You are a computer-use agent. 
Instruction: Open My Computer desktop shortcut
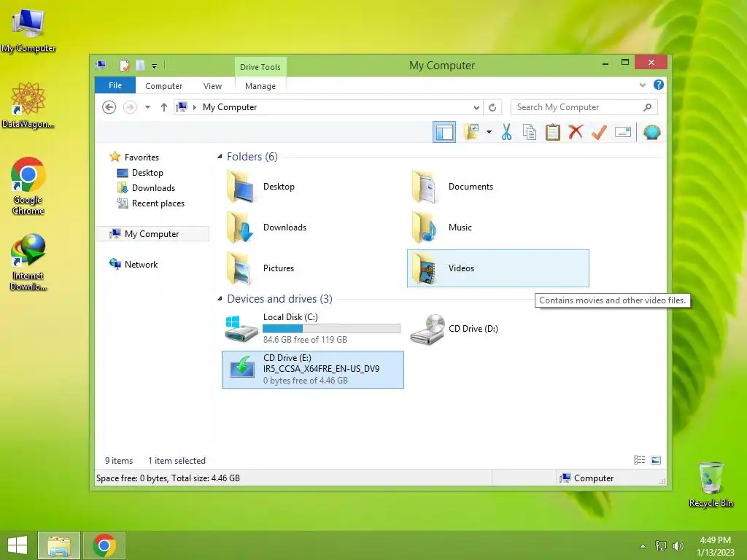(x=28, y=30)
